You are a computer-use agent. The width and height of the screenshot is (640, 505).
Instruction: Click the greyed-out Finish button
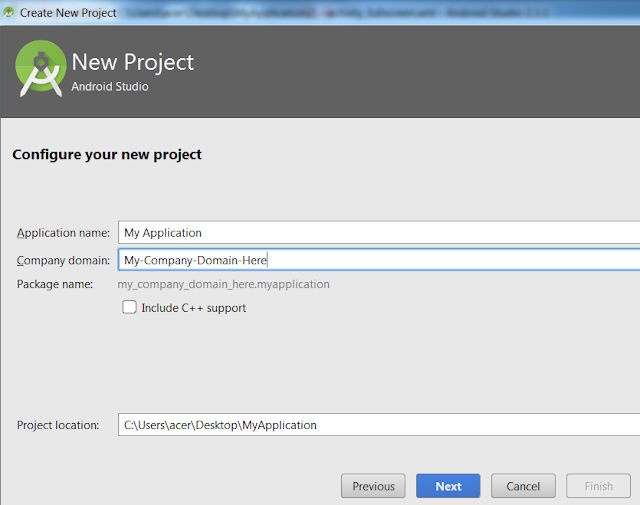[x=598, y=486]
